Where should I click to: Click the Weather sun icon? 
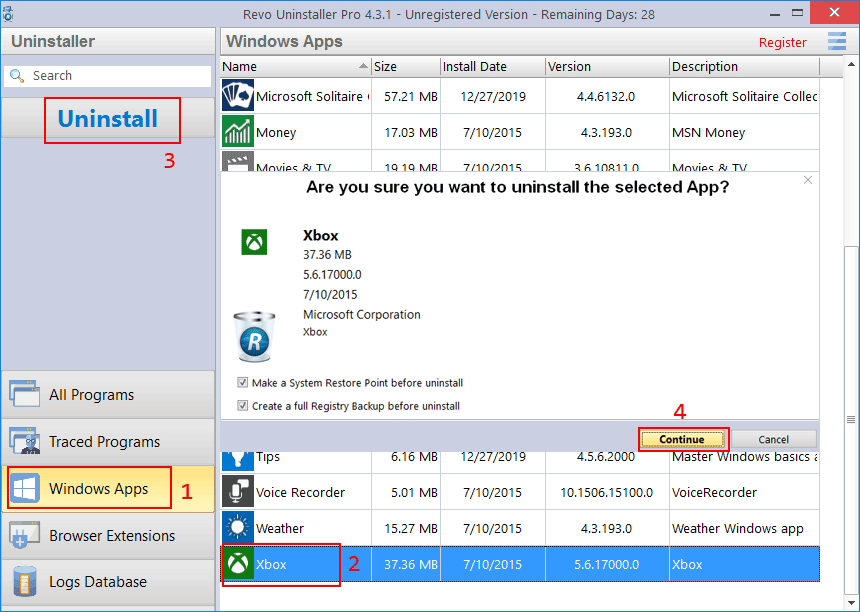coord(237,528)
